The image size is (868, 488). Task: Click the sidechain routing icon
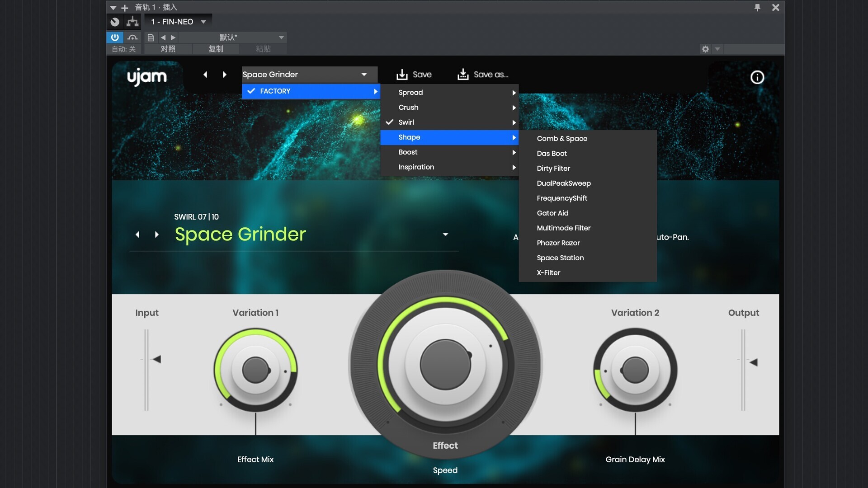[x=132, y=21]
